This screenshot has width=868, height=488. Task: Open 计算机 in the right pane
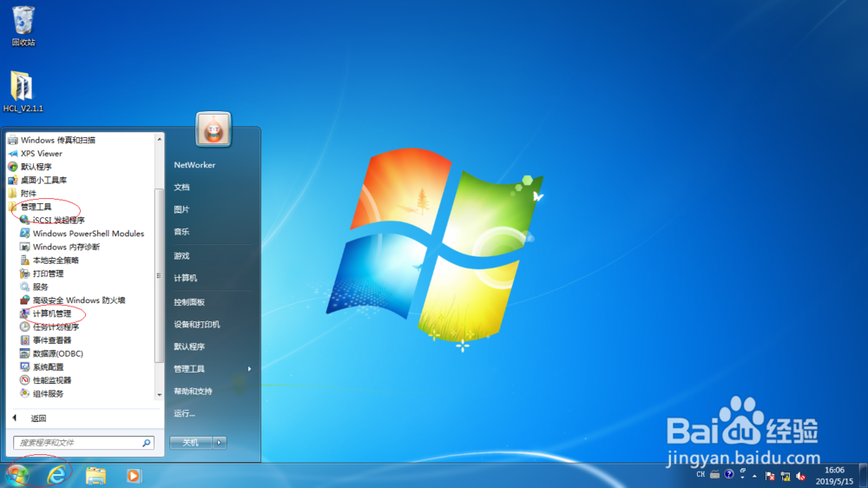coord(186,278)
